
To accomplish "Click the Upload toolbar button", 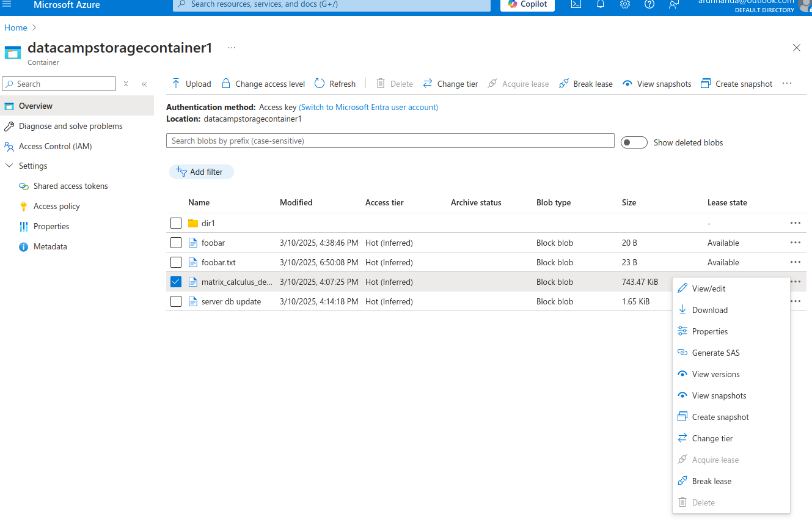I will [191, 84].
